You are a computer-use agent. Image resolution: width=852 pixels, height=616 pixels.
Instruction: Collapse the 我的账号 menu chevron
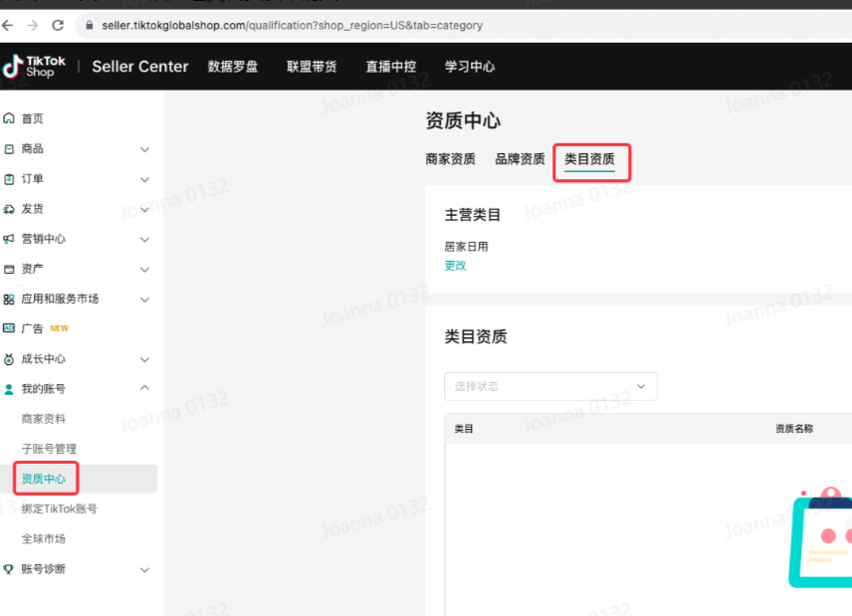coord(144,388)
